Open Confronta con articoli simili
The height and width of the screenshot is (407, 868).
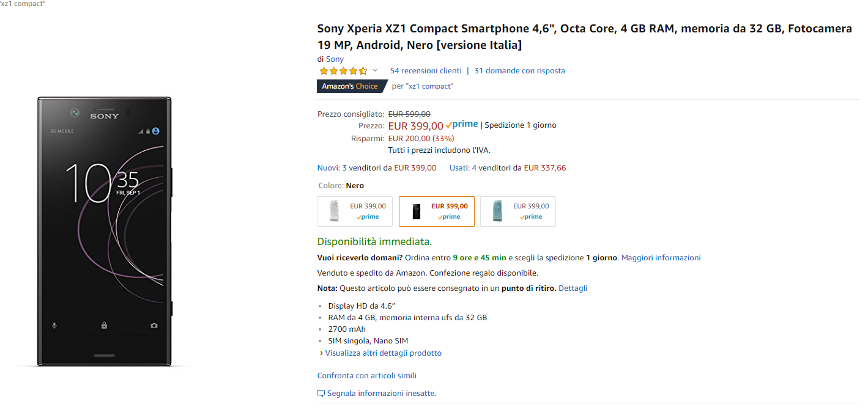(x=367, y=376)
